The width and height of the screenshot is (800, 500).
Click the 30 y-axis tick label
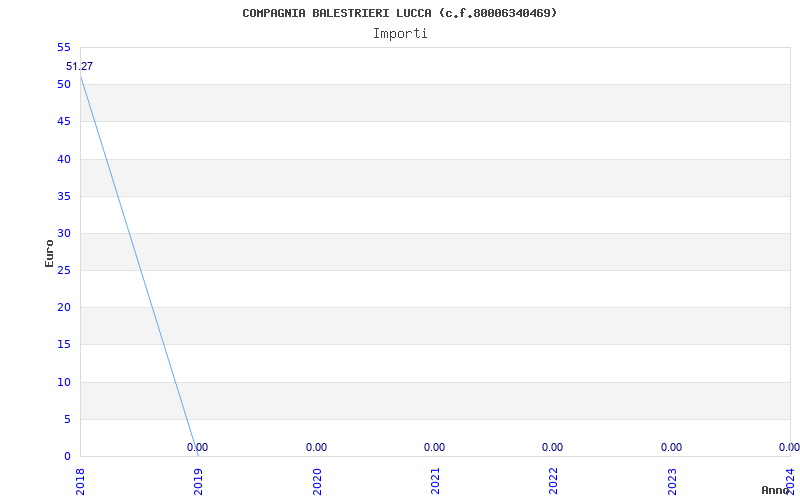64,234
